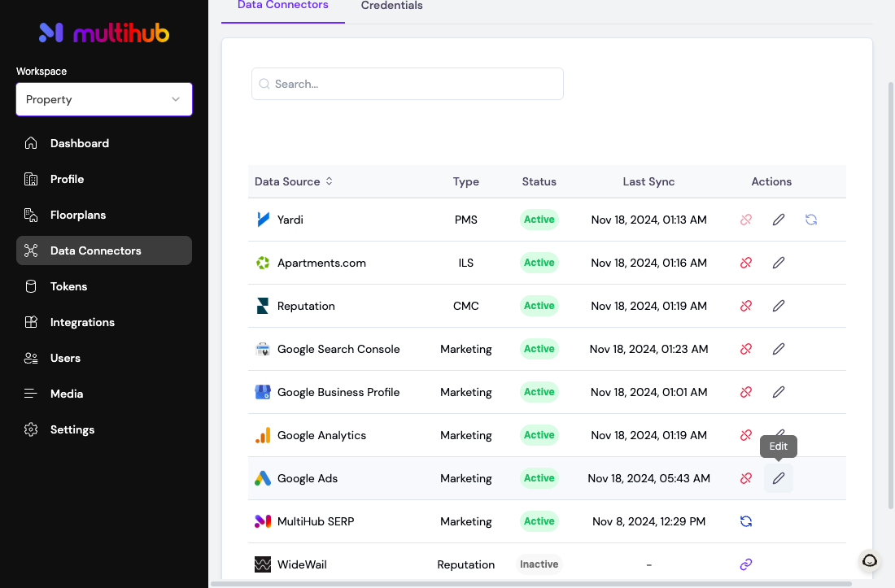Click 'Nov 18, 2024, 05:43 AM' sync time
The image size is (895, 588).
click(x=649, y=478)
